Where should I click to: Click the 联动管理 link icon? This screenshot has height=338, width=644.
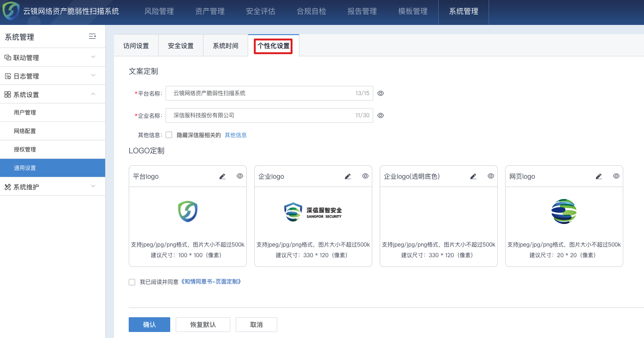(7, 58)
